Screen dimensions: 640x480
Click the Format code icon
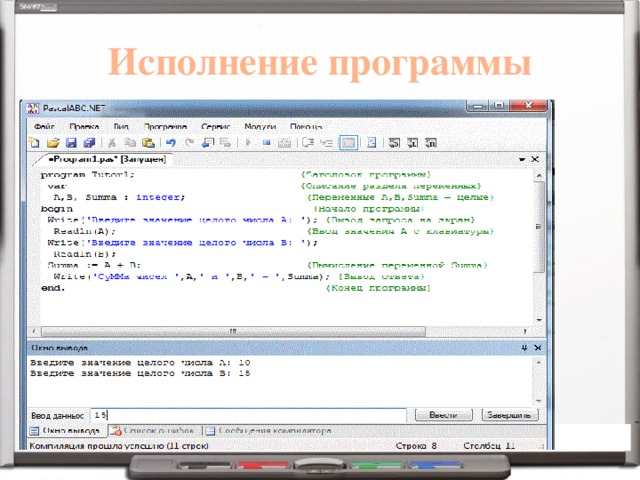[371, 143]
